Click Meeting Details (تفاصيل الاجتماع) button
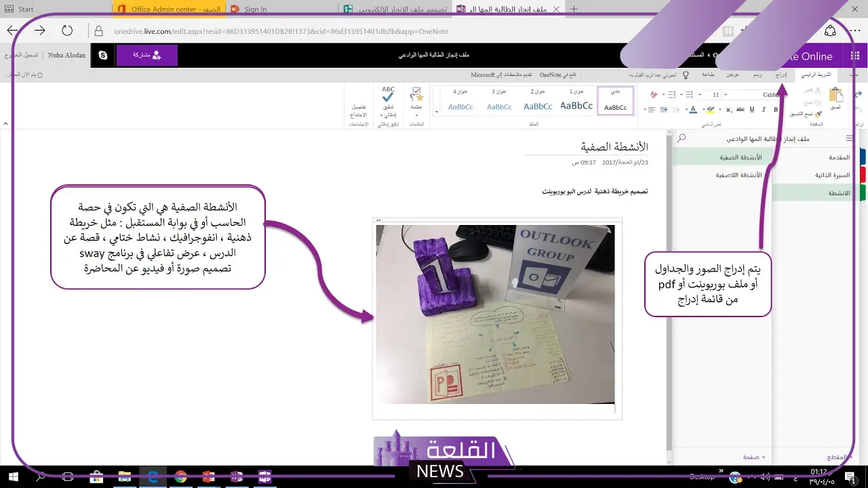 click(359, 110)
